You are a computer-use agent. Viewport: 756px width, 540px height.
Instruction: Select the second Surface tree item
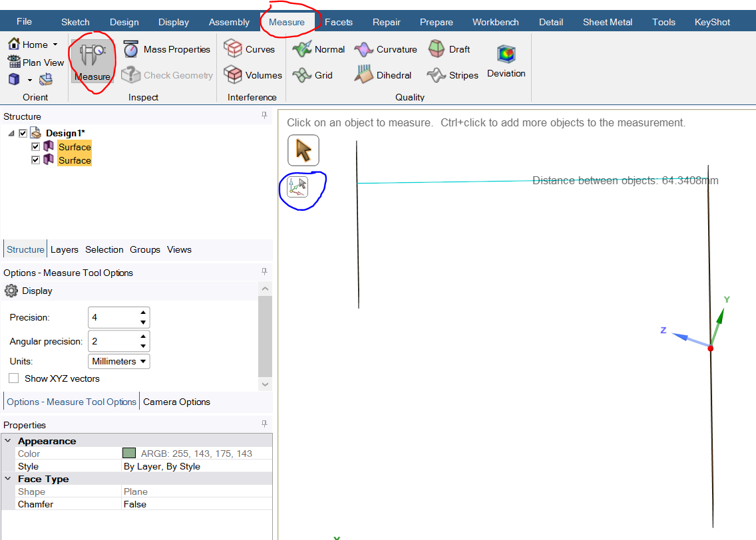(x=75, y=160)
